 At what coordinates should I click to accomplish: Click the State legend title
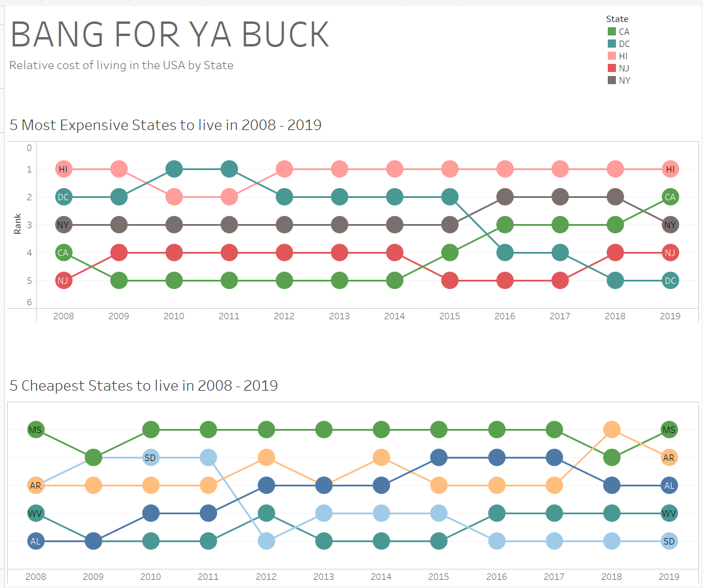tap(617, 19)
